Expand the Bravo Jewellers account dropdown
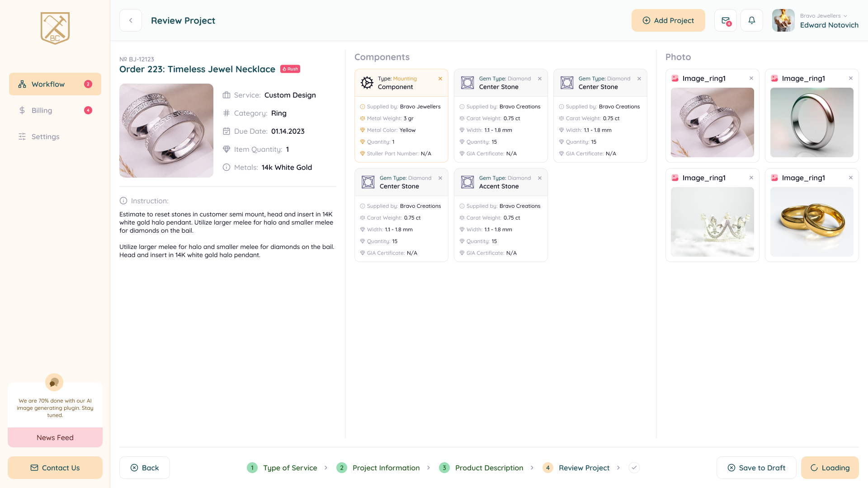 point(845,16)
